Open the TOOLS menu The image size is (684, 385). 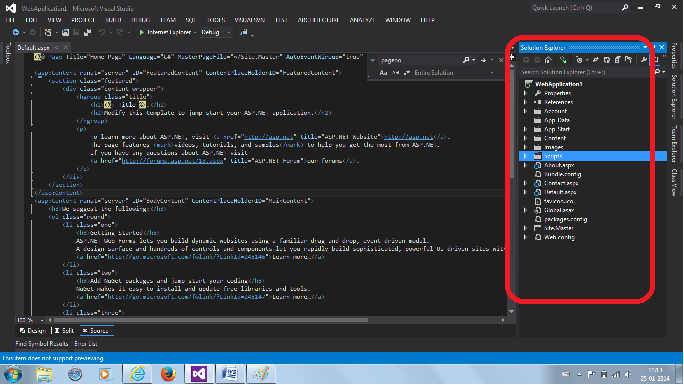click(216, 20)
